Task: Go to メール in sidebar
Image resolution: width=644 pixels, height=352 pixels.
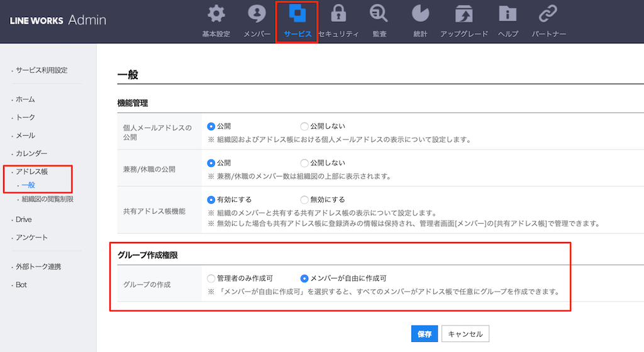Action: click(25, 135)
